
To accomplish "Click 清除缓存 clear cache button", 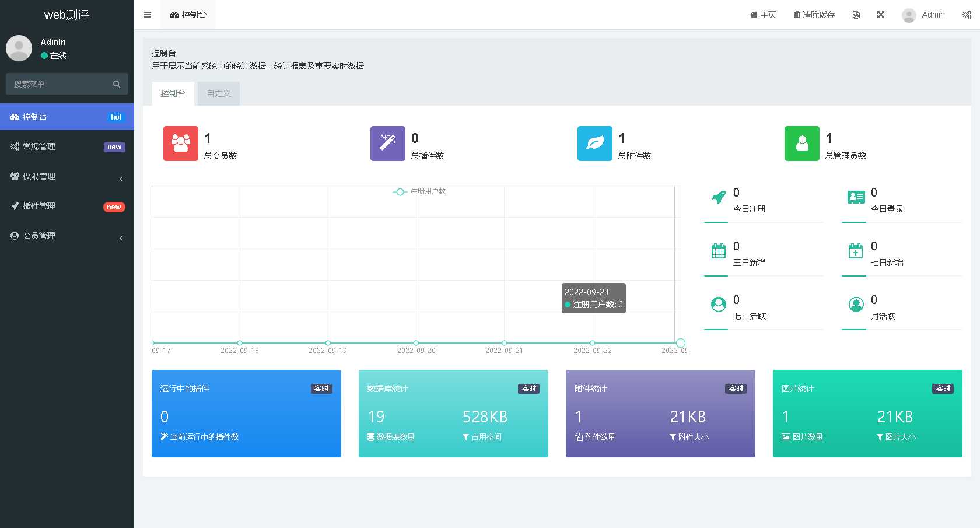I will tap(814, 15).
